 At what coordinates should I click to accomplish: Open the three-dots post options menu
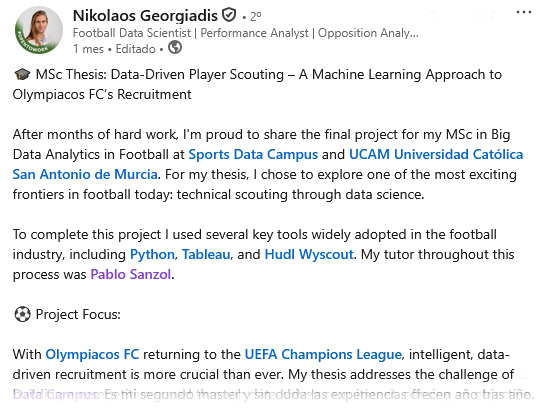click(x=523, y=12)
